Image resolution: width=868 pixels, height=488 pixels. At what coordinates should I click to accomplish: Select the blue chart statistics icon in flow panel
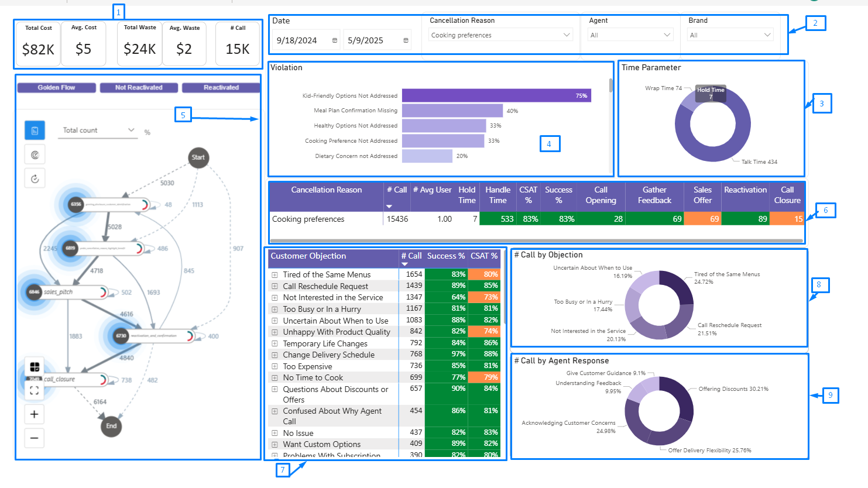(35, 130)
